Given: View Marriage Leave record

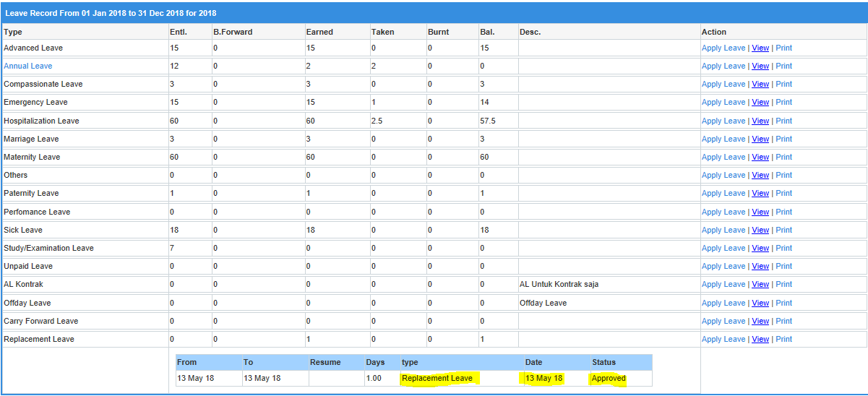Looking at the screenshot, I should 760,139.
